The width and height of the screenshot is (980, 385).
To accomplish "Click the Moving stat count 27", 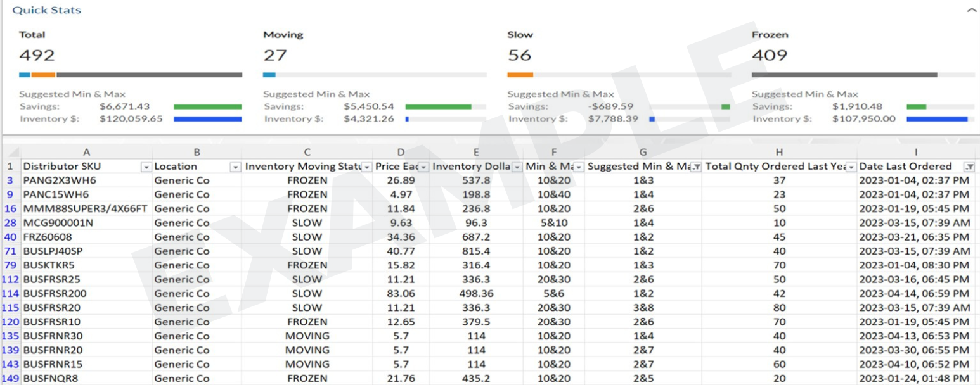I will 275,56.
